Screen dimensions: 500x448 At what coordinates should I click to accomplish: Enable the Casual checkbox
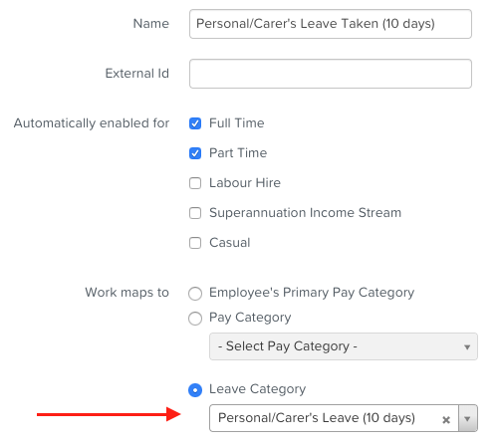pyautogui.click(x=195, y=243)
